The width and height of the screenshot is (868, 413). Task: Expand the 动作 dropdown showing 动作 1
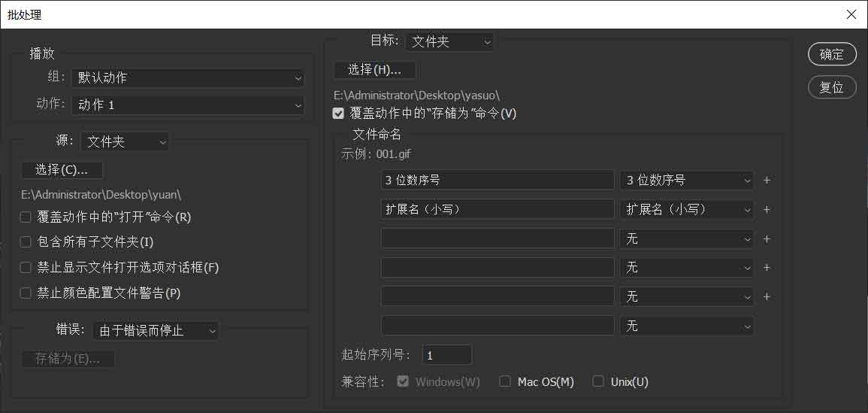(188, 105)
